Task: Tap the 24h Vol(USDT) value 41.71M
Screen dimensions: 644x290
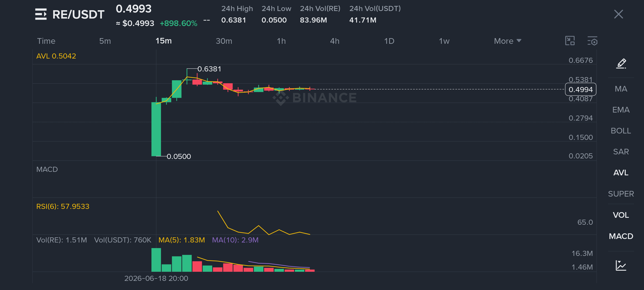Action: [363, 20]
